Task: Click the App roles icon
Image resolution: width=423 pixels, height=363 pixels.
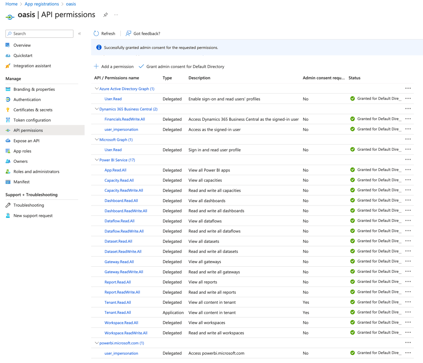Action: tap(8, 151)
